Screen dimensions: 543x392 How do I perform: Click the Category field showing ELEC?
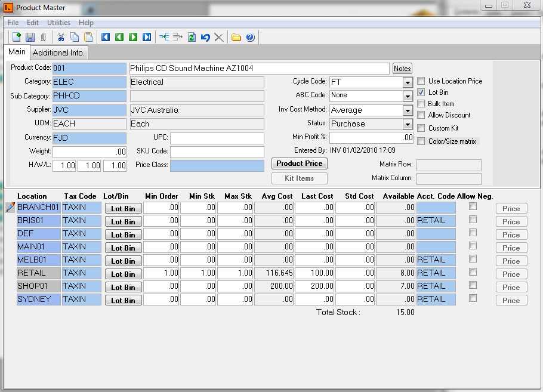pyautogui.click(x=90, y=82)
